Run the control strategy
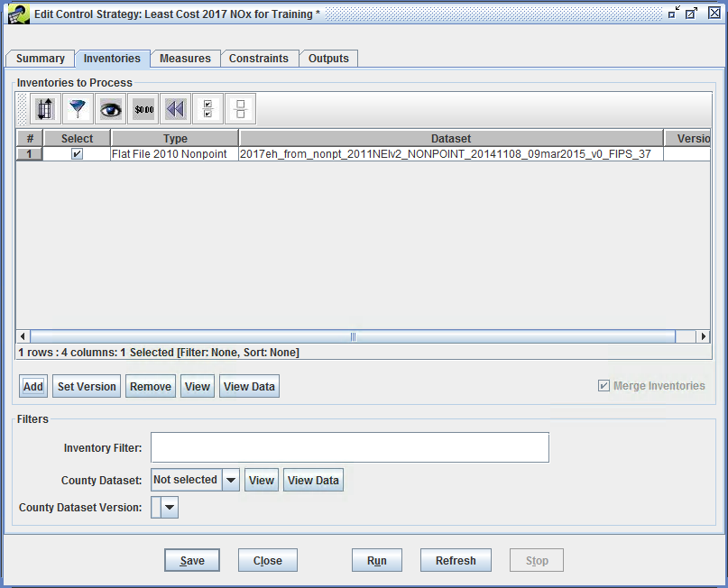The width and height of the screenshot is (728, 588). [376, 559]
